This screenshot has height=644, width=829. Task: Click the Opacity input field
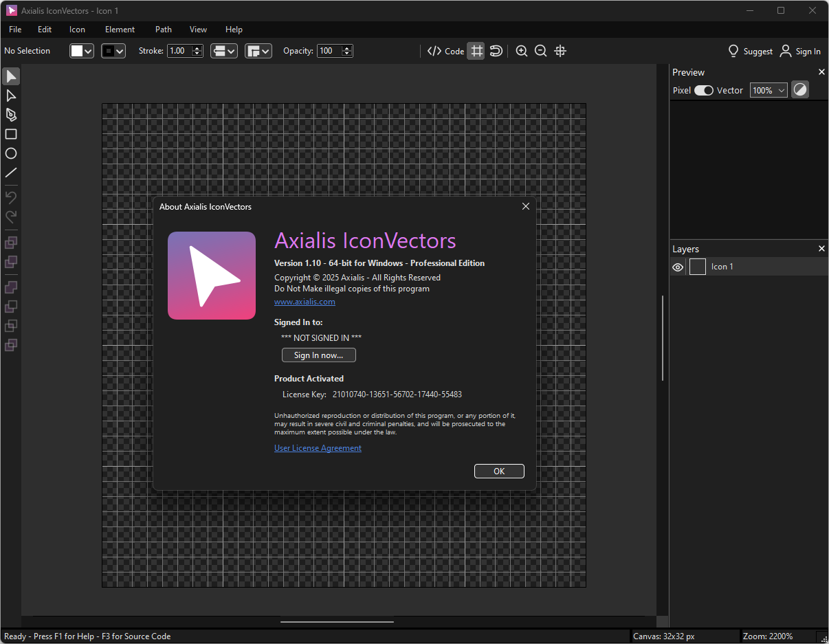[x=329, y=51]
